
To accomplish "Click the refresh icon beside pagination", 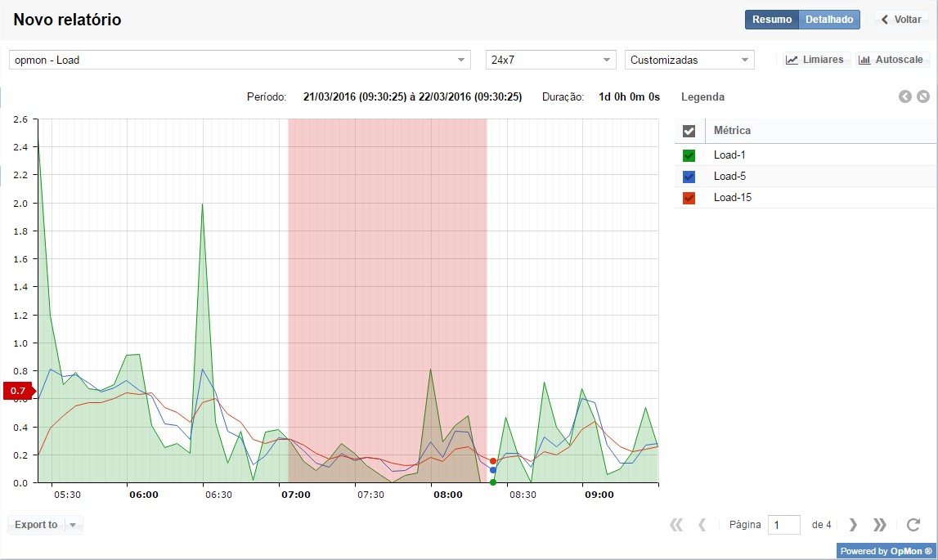I will point(913,525).
